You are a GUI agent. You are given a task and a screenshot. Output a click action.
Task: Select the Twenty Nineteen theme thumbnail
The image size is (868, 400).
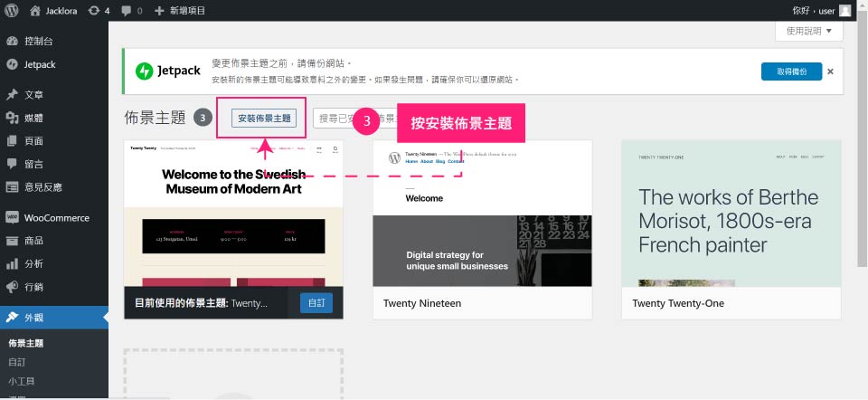(482, 214)
